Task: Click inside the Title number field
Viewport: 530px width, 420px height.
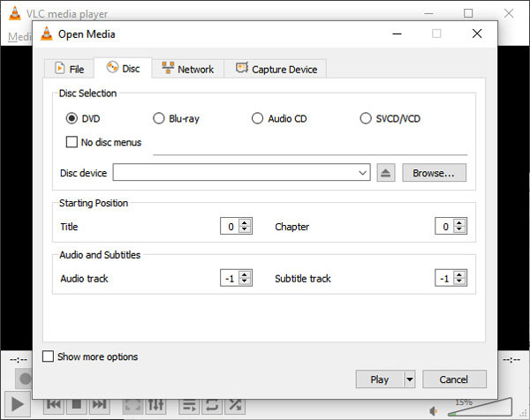Action: click(230, 226)
